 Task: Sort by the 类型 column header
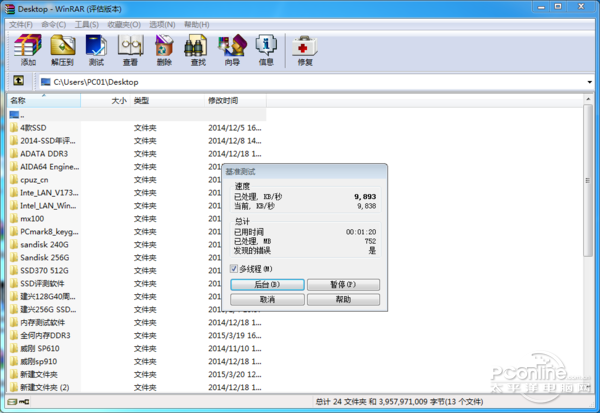(x=167, y=101)
